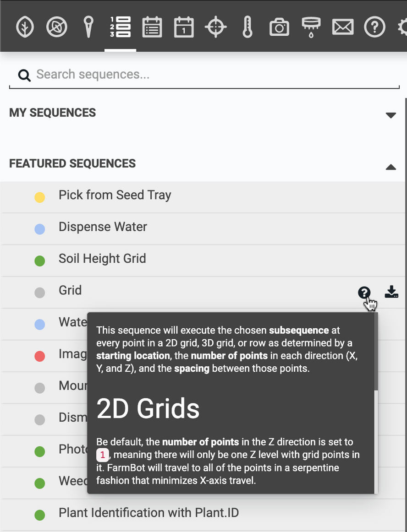Screen dimensions: 407x532
Task: Select the Weeds panel icon
Action: coord(56,26)
